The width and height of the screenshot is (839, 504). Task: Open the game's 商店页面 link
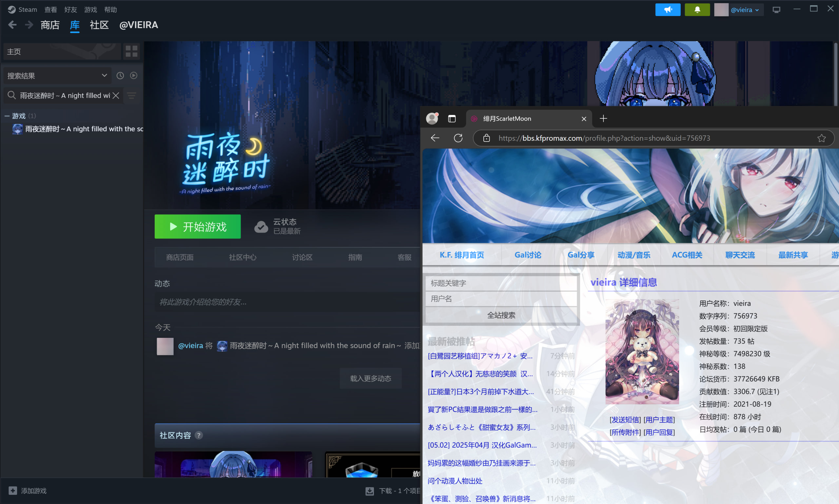pyautogui.click(x=180, y=257)
